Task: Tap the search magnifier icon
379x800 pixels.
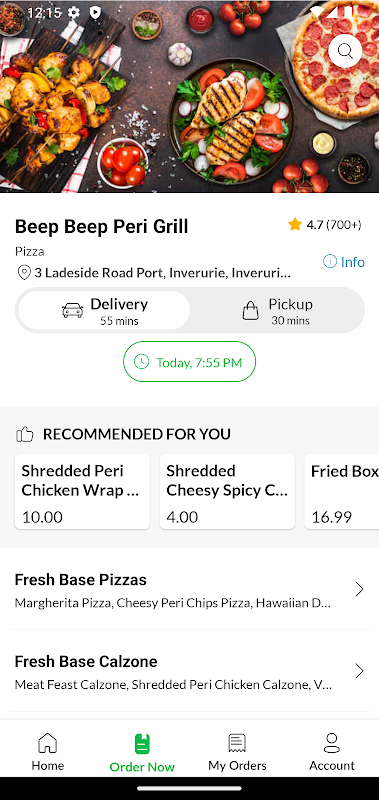Action: (x=345, y=51)
